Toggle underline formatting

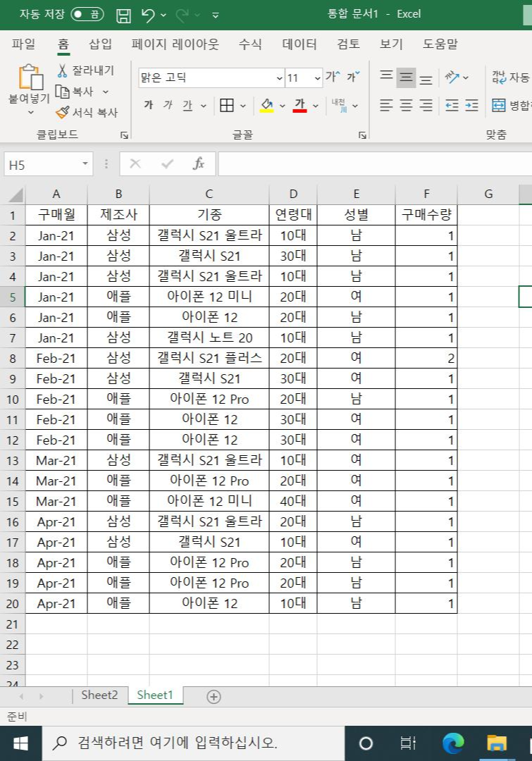pos(187,105)
